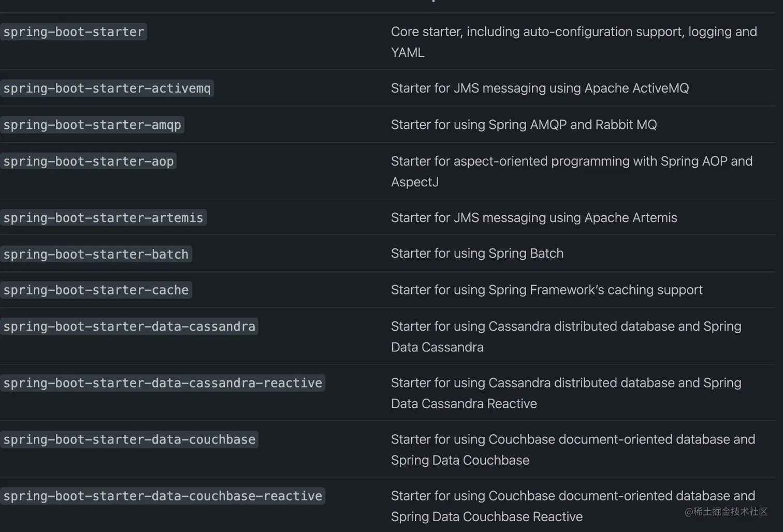
Task: Select the Spring Batch description text
Action: 477,254
